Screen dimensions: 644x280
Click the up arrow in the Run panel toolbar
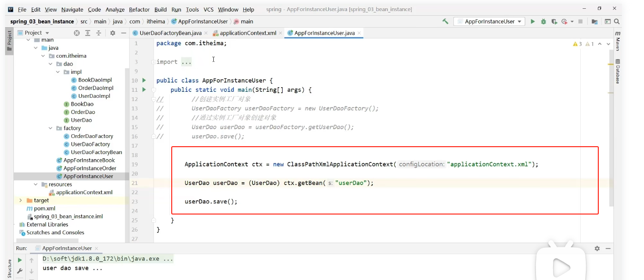click(31, 260)
